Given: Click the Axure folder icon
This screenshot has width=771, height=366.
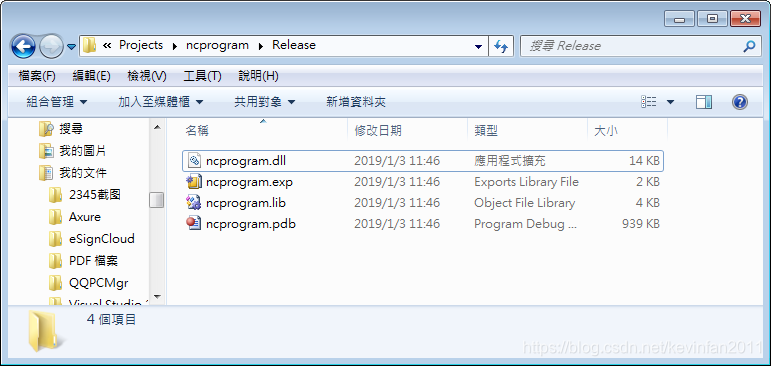Looking at the screenshot, I should click(56, 217).
